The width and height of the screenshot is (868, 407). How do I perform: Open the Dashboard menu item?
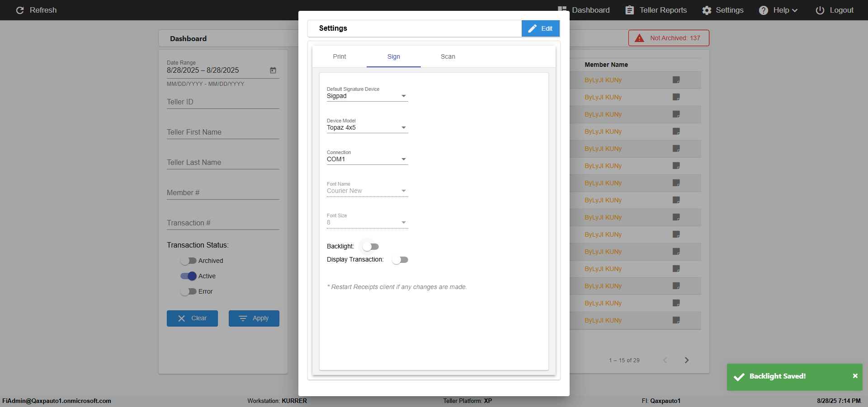[x=584, y=10]
